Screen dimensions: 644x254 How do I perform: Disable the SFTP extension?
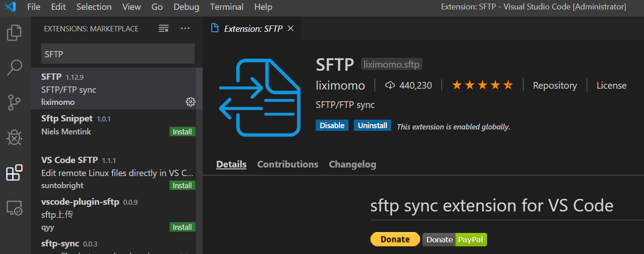[x=332, y=125]
